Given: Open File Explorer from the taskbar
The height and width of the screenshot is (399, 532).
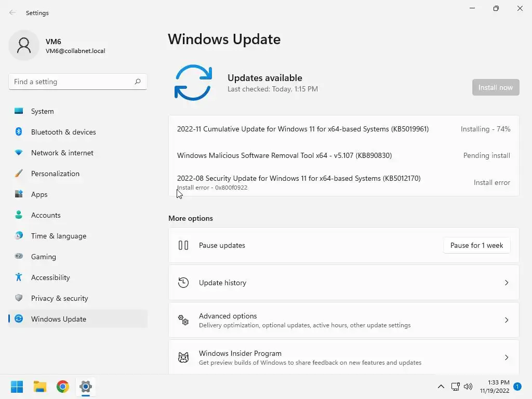Looking at the screenshot, I should [x=39, y=387].
